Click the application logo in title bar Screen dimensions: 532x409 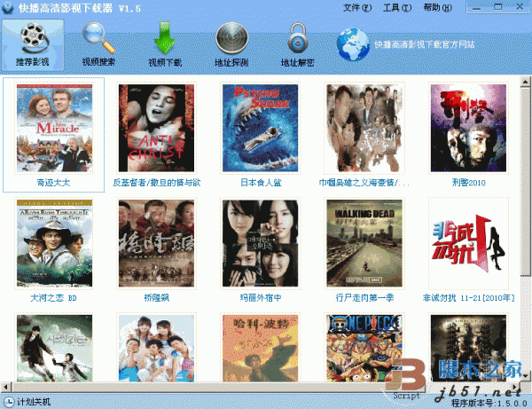click(7, 8)
